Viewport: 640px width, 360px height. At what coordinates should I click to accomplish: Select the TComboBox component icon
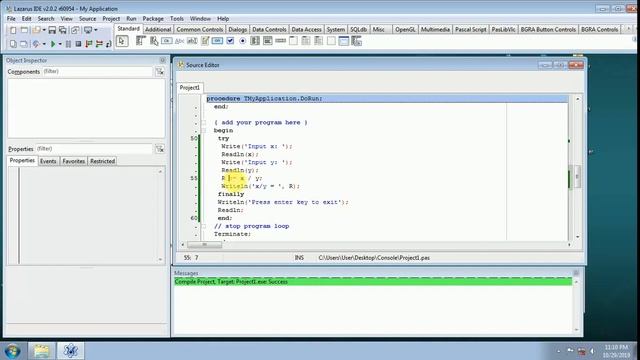coord(267,41)
